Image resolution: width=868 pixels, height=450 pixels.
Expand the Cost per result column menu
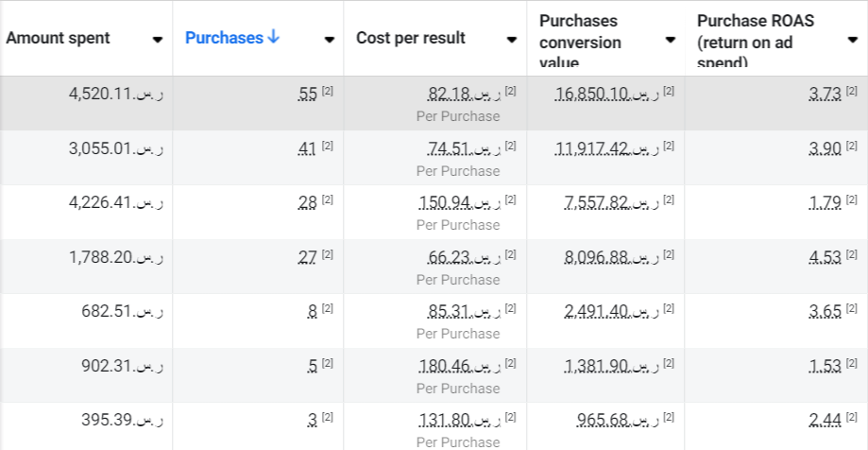click(x=511, y=40)
